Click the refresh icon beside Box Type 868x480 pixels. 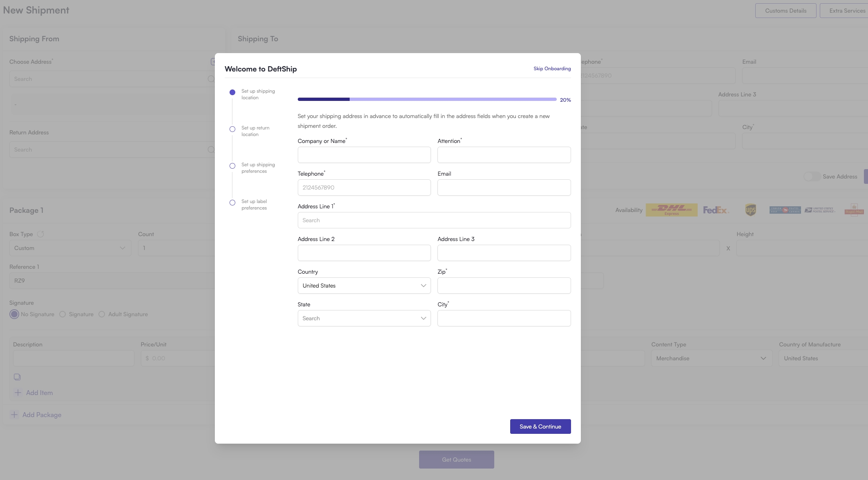40,234
